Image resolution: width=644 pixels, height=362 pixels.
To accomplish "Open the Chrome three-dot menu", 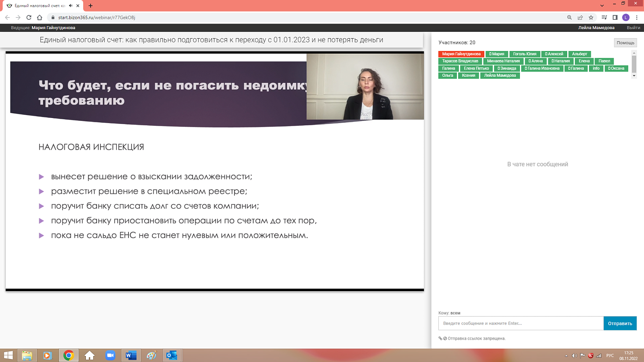I will [637, 18].
